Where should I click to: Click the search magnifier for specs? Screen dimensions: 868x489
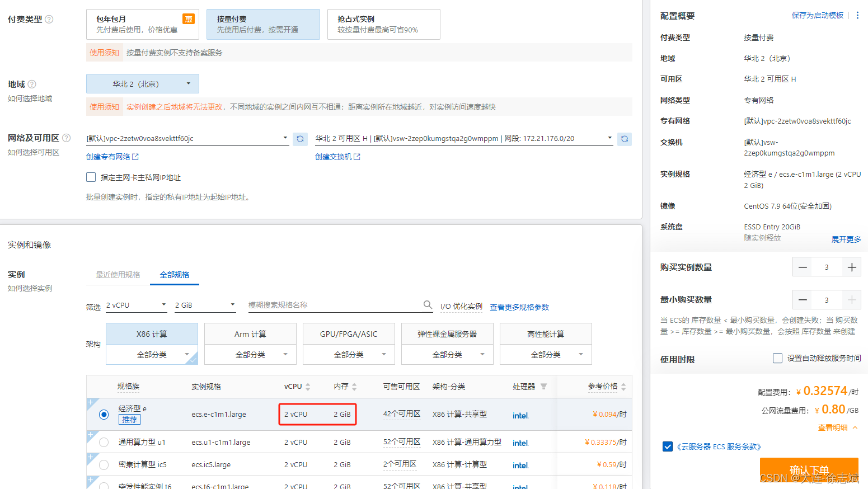coord(428,304)
